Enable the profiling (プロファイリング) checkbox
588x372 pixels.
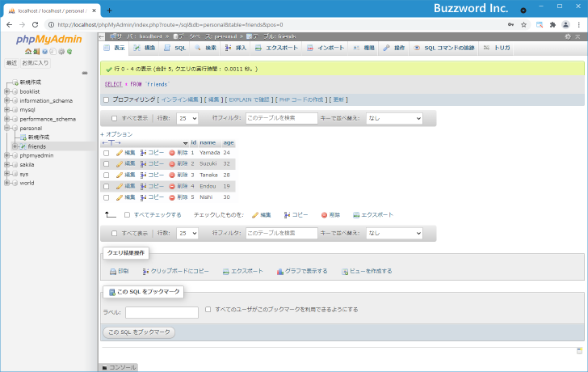click(106, 99)
